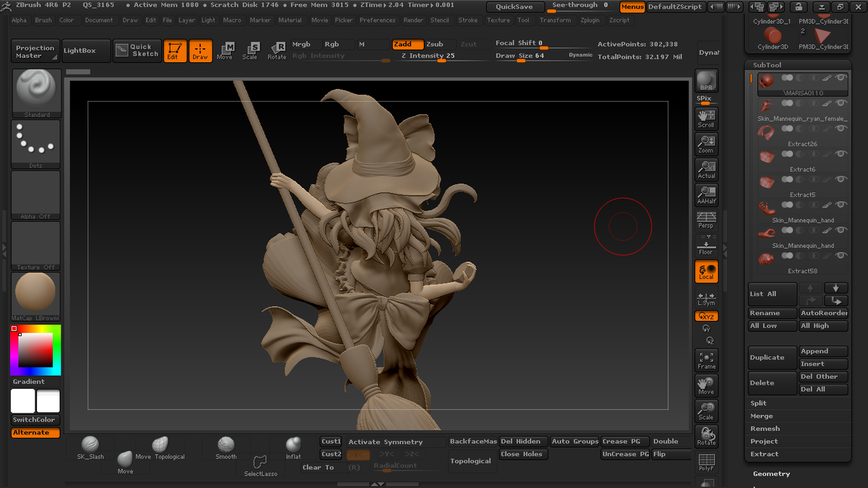
Task: Click the Actual size icon
Action: click(x=707, y=170)
